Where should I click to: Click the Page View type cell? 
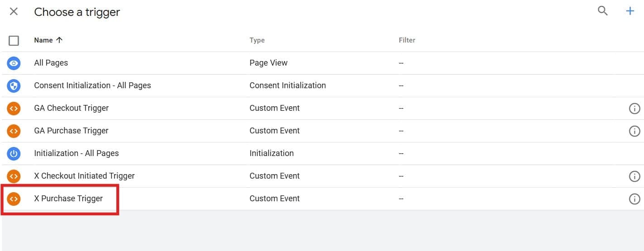[x=269, y=63]
